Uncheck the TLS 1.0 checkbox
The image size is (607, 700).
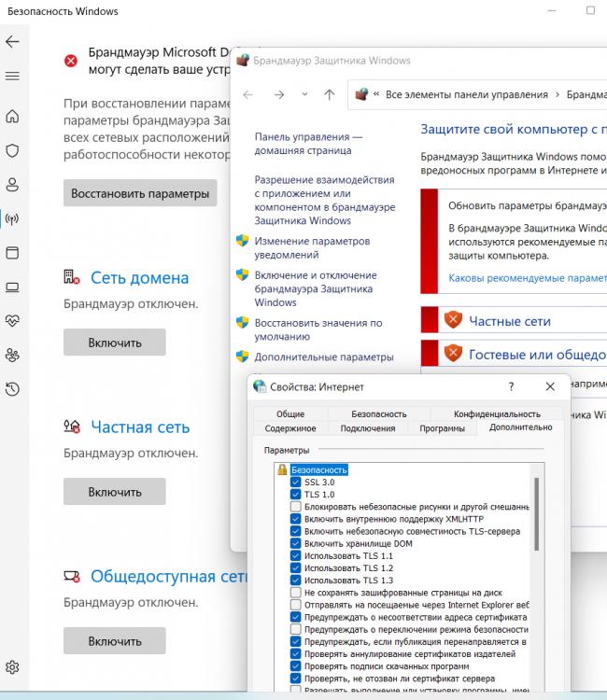pyautogui.click(x=295, y=494)
